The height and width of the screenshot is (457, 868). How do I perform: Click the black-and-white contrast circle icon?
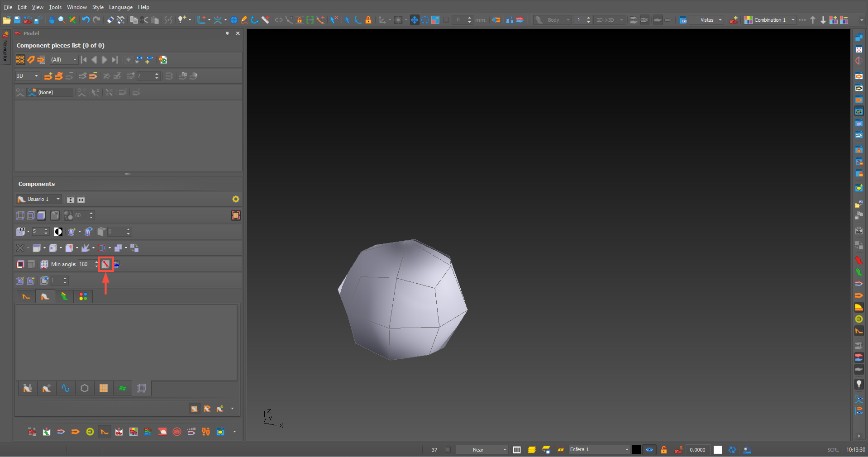pyautogui.click(x=58, y=232)
